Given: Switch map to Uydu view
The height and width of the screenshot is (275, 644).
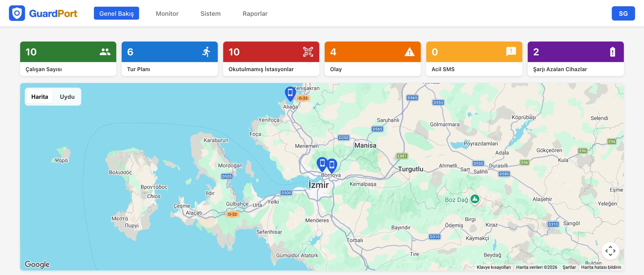Looking at the screenshot, I should 67,97.
